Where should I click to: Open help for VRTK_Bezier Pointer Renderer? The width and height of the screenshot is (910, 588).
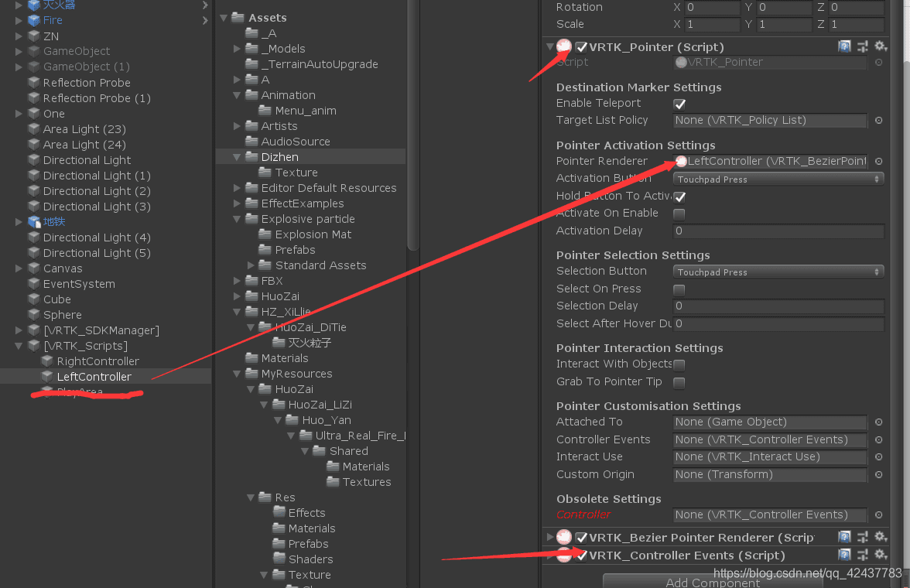click(845, 537)
